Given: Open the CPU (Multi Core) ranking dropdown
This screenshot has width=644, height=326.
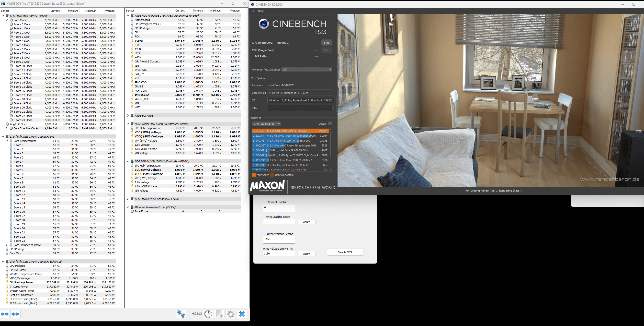Looking at the screenshot, I should pyautogui.click(x=266, y=124).
